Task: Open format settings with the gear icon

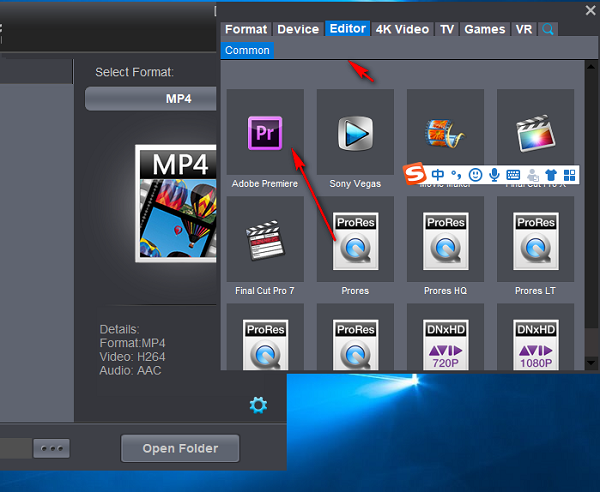Action: coord(258,405)
